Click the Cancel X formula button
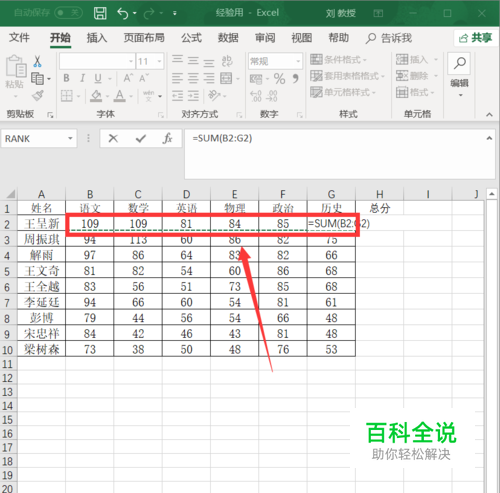Image resolution: width=500 pixels, height=493 pixels. [x=113, y=138]
